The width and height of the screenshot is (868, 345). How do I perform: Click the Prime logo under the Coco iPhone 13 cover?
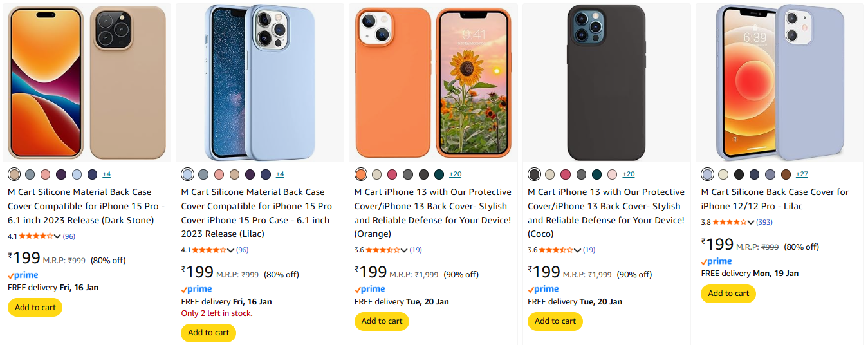pos(543,289)
